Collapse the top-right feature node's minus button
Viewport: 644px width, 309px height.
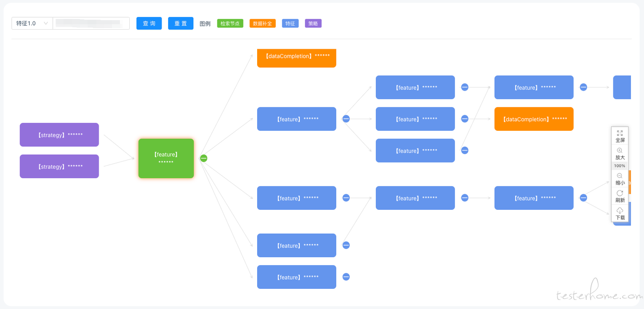(x=584, y=87)
